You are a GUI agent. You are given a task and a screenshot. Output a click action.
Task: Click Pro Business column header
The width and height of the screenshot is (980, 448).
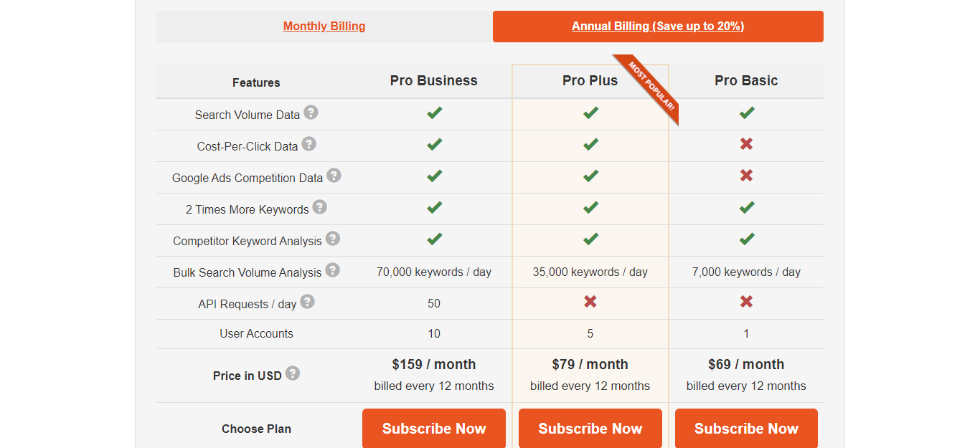click(x=434, y=81)
